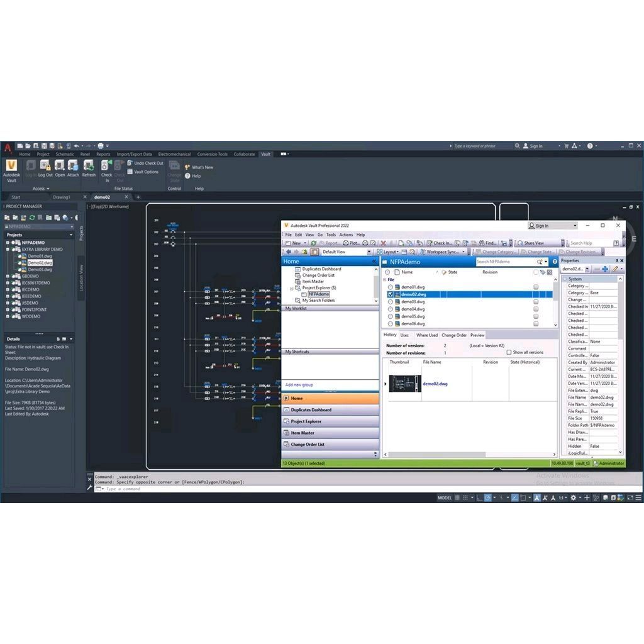The width and height of the screenshot is (644, 644).
Task: Open the Vault Sign In dropdown
Action: coord(575,226)
